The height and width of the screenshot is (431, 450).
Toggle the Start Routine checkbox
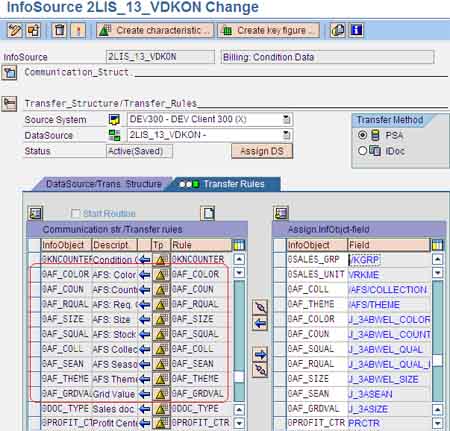76,213
